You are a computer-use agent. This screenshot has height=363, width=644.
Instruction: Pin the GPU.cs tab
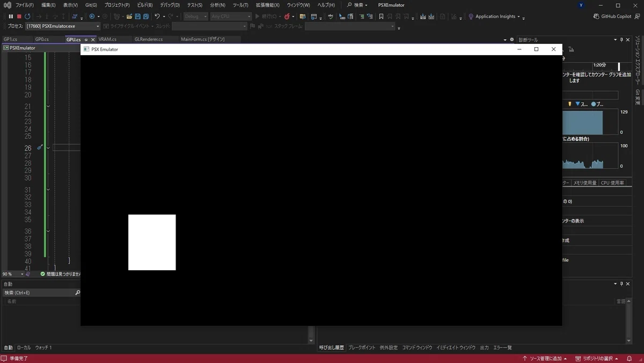tap(86, 40)
